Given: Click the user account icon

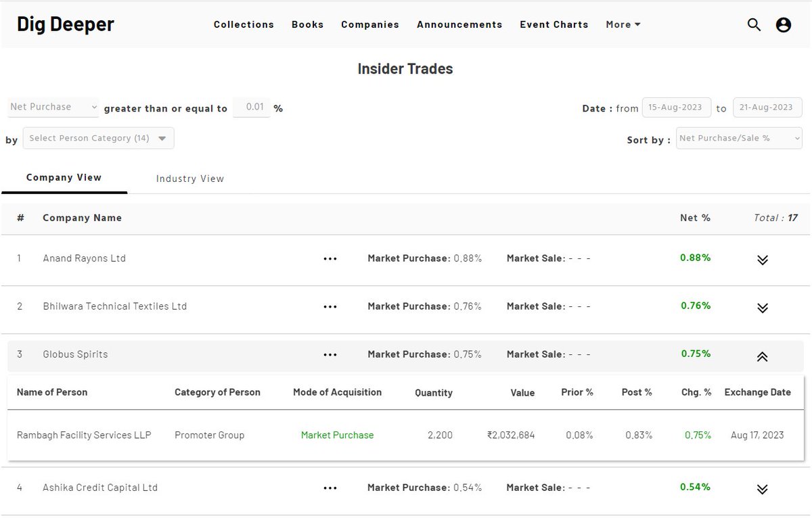Looking at the screenshot, I should 783,24.
